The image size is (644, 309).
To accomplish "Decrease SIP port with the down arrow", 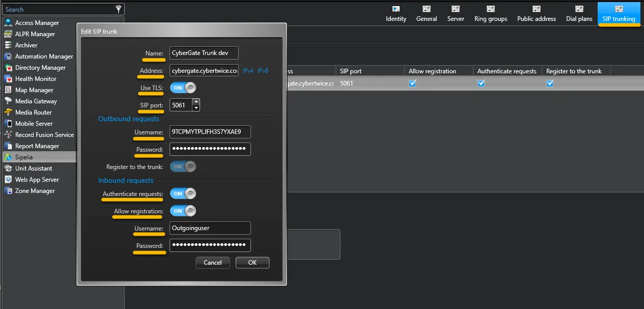I will pos(196,108).
